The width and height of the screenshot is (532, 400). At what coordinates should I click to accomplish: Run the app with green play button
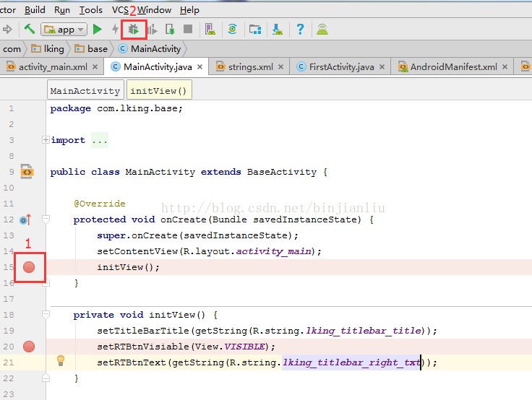(98, 30)
